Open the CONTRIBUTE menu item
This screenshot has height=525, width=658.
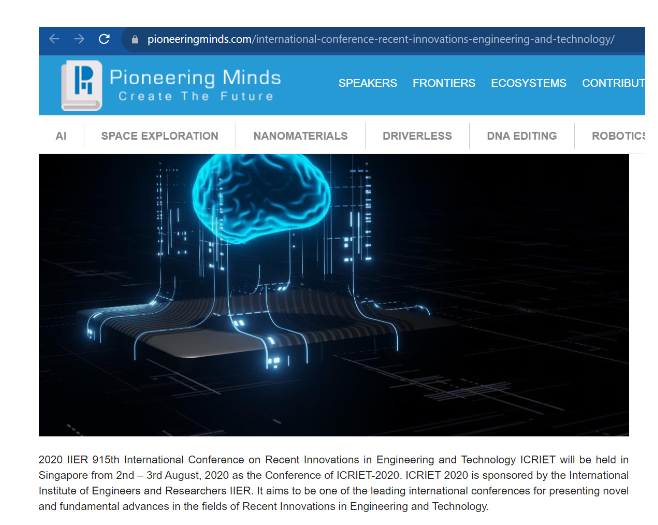tap(613, 83)
